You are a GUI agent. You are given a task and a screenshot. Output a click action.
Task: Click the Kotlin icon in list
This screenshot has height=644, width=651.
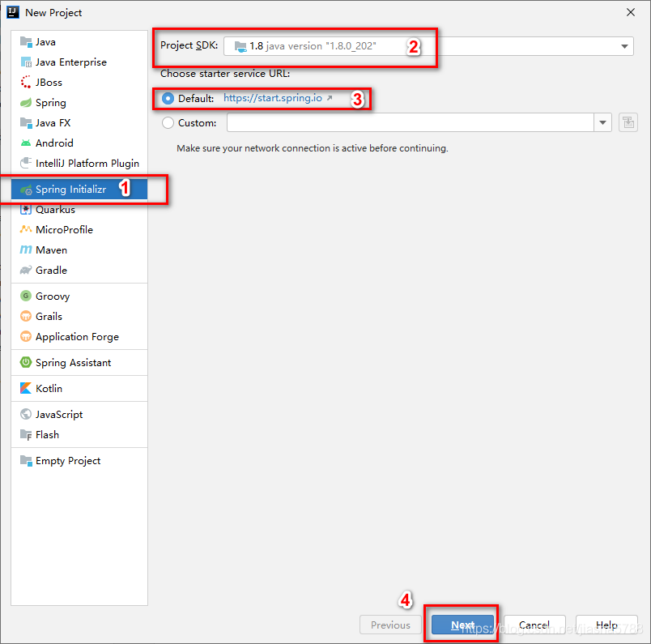coord(26,389)
